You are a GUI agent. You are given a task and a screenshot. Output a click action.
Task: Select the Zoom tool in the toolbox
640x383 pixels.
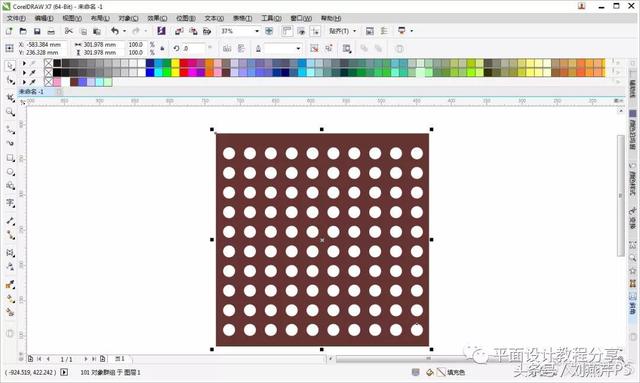10,112
